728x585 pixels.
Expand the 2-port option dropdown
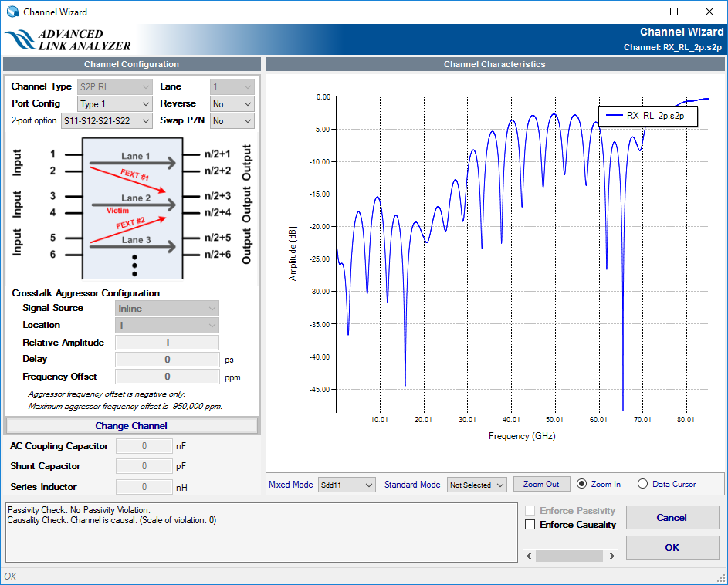click(107, 121)
